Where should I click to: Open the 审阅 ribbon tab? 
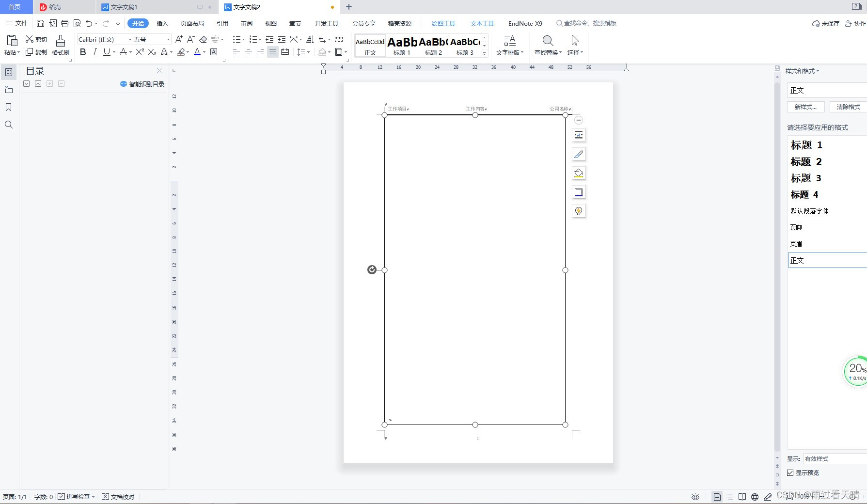click(247, 23)
